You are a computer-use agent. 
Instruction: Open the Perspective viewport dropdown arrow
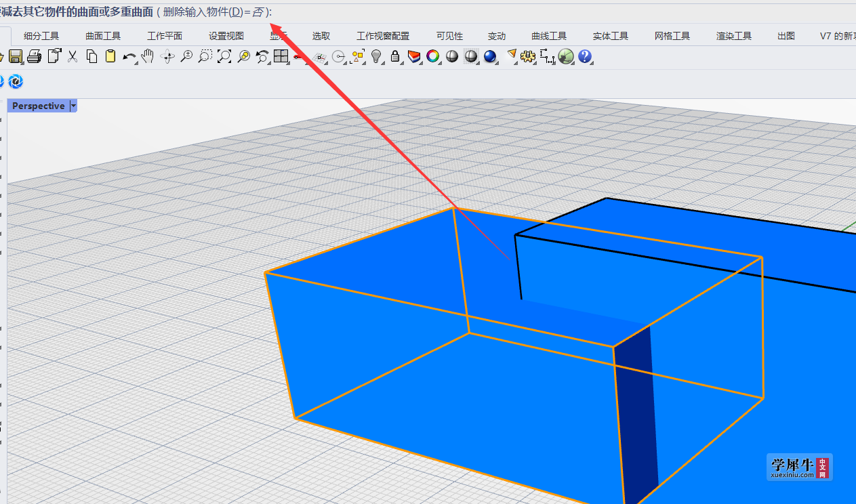point(73,106)
